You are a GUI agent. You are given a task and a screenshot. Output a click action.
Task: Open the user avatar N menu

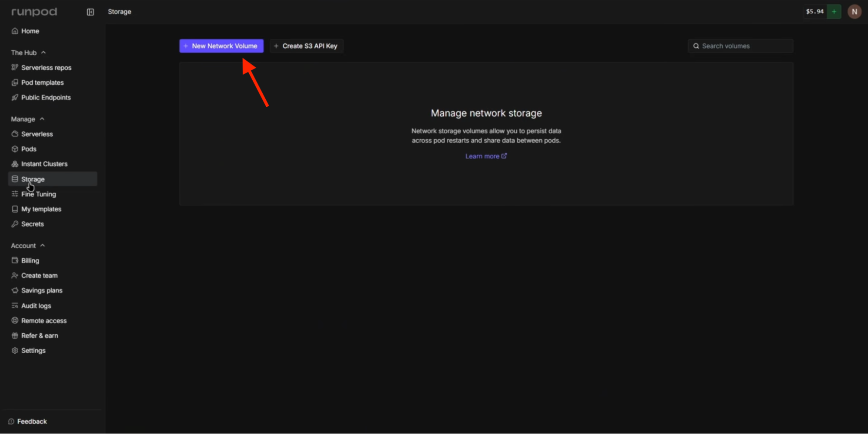click(855, 12)
